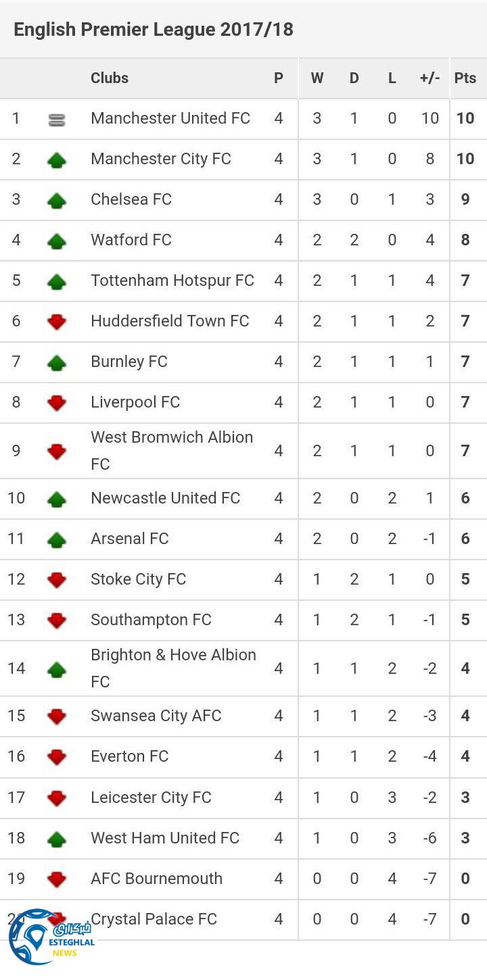This screenshot has height=980, width=487.
Task: Click the Esteghlal News logo
Action: 51,938
